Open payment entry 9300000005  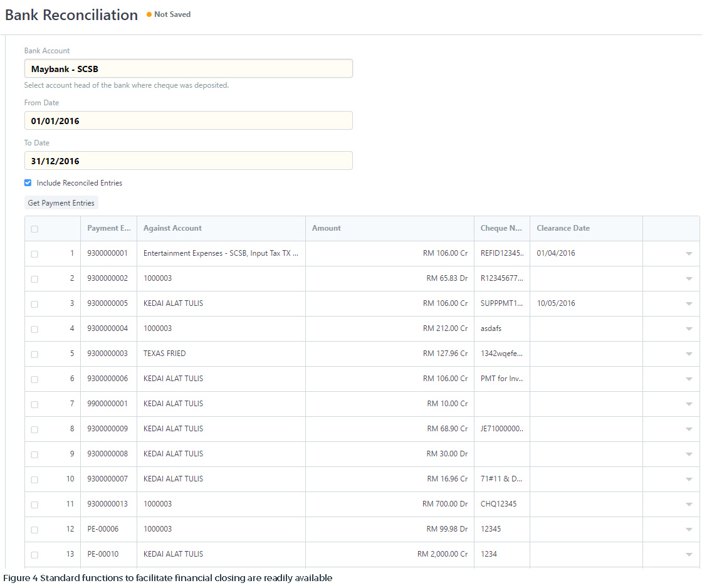click(x=108, y=303)
